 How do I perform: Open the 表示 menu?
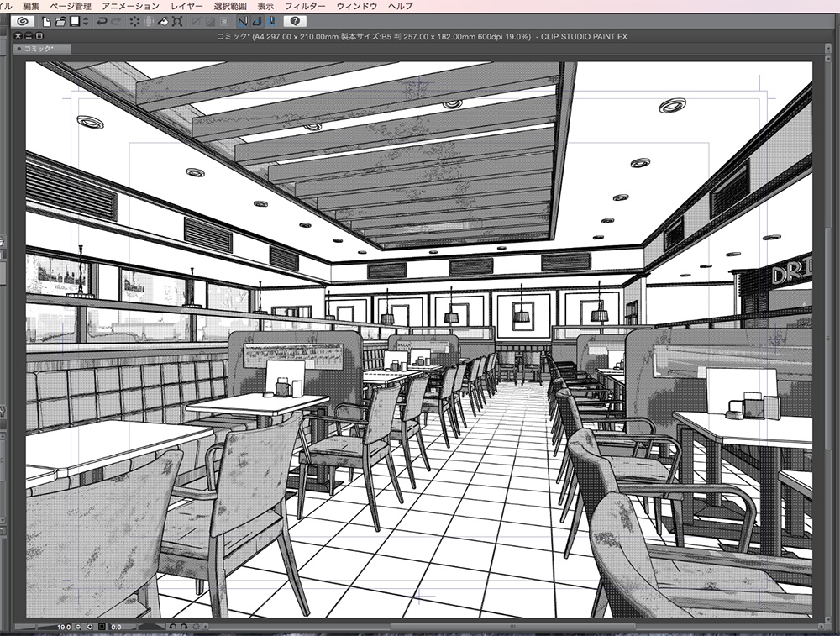pyautogui.click(x=265, y=6)
